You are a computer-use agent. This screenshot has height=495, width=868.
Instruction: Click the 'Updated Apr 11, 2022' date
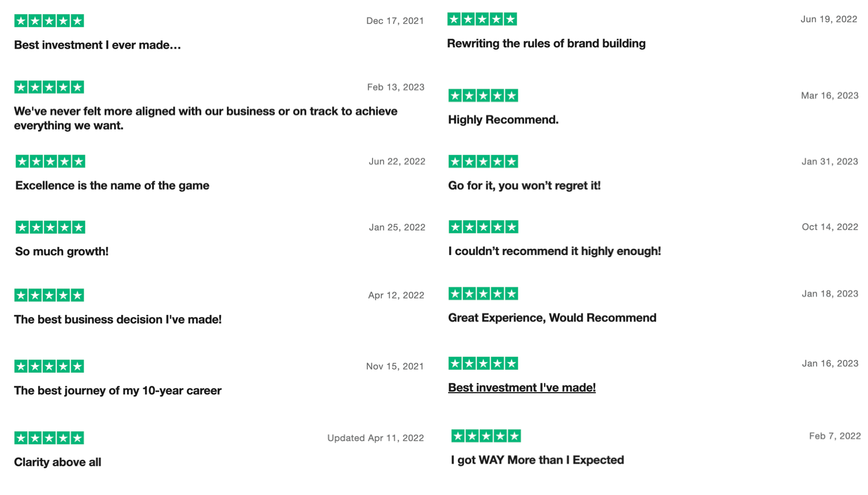376,438
